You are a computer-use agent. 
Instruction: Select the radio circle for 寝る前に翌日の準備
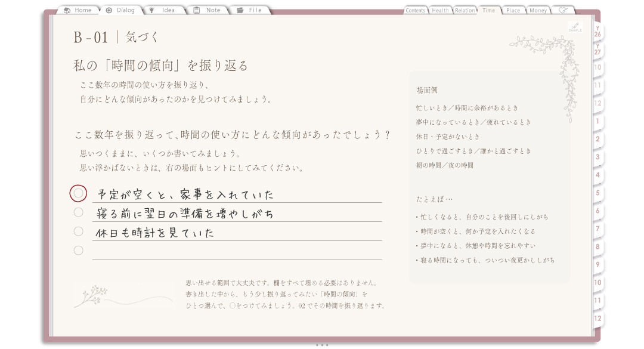(78, 212)
